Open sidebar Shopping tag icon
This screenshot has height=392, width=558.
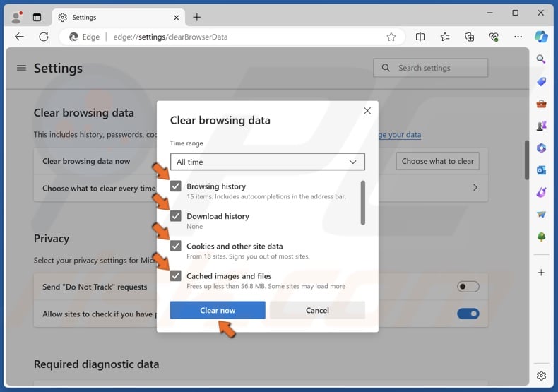(x=541, y=81)
